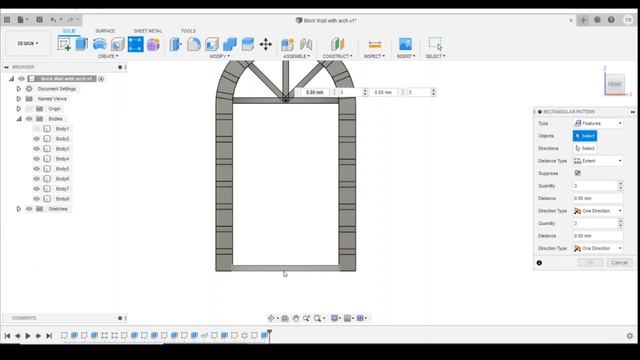Toggle visibility of Body4
640x360 pixels.
click(37, 159)
